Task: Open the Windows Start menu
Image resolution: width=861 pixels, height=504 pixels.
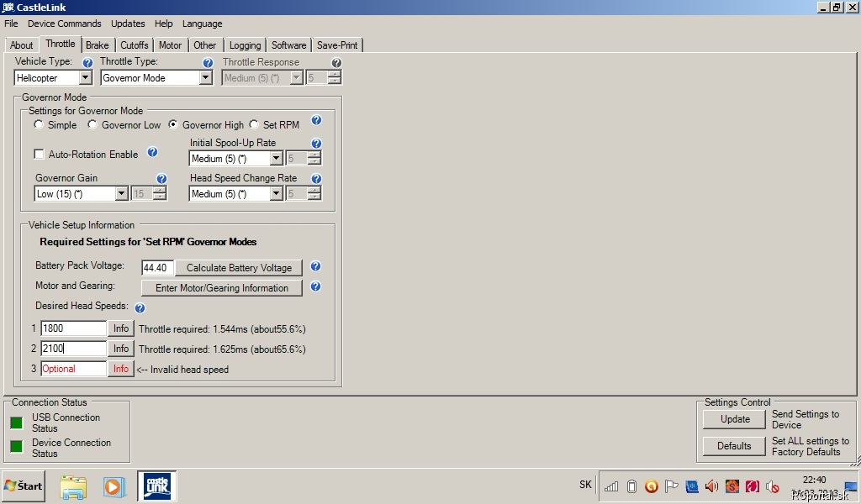Action: coord(23,486)
